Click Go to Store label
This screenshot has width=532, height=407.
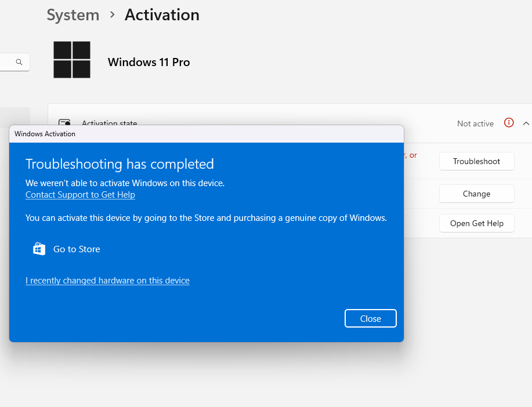[77, 249]
